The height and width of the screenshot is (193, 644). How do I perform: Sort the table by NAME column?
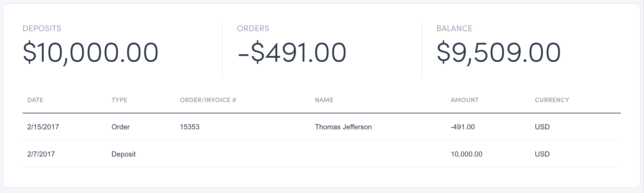[x=324, y=100]
